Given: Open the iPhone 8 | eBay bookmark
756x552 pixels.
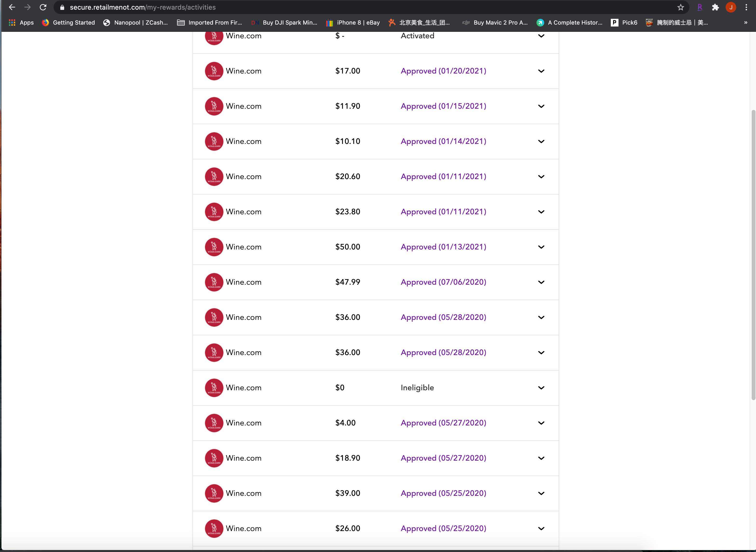Looking at the screenshot, I should [x=353, y=22].
